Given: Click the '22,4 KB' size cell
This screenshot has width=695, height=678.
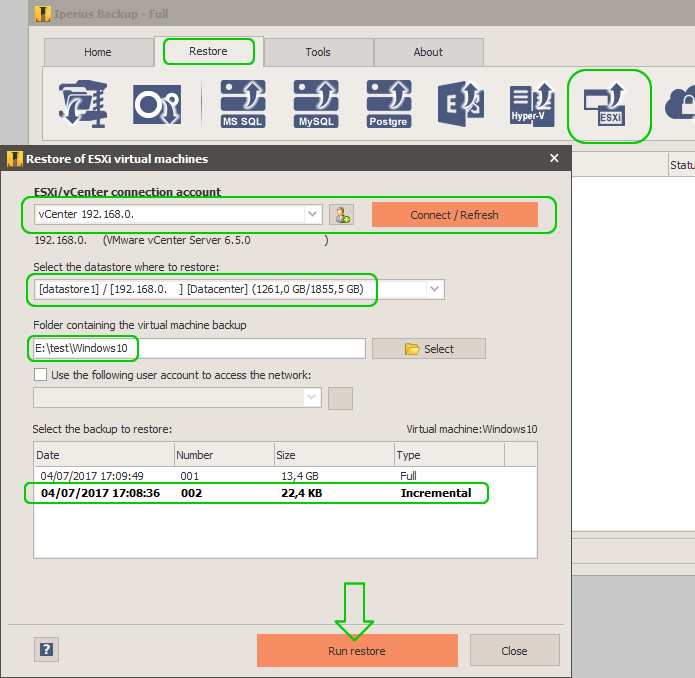Looking at the screenshot, I should [302, 493].
